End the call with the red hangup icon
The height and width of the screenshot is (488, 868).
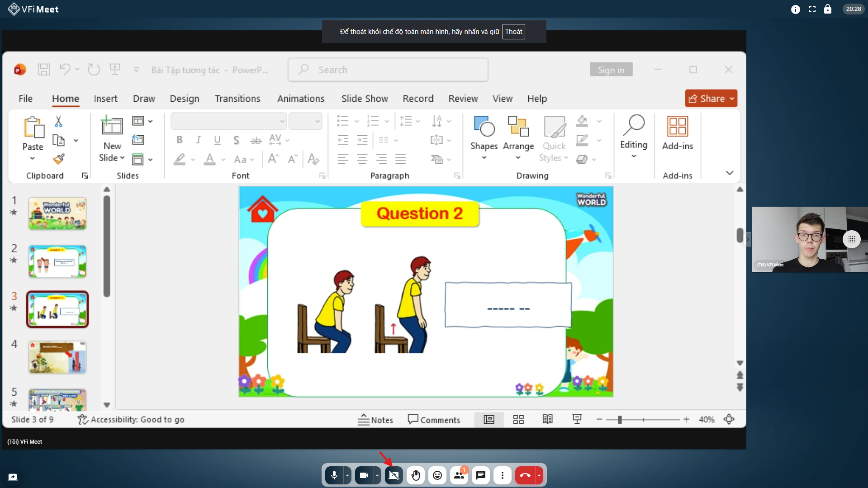pyautogui.click(x=525, y=475)
